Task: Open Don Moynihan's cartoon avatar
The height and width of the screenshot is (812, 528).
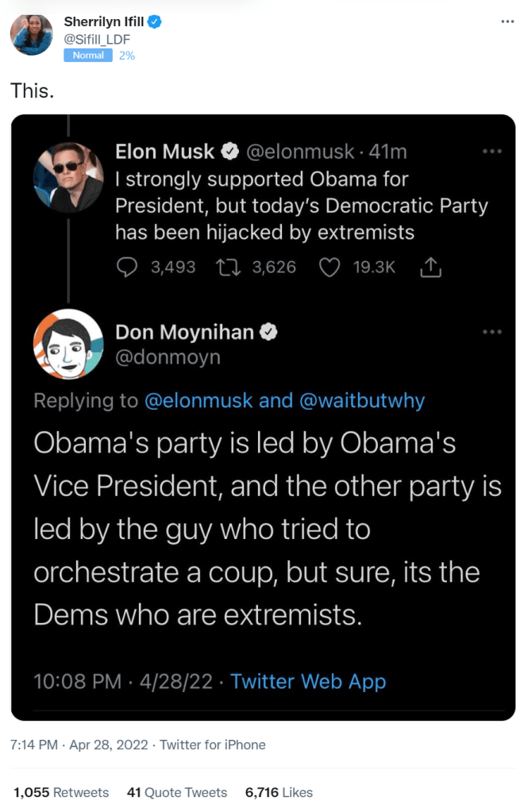Action: pyautogui.click(x=68, y=345)
